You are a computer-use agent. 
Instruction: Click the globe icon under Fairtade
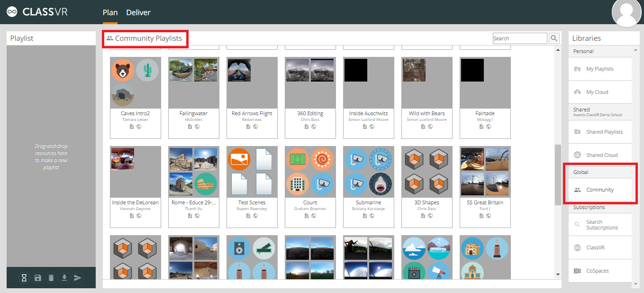coord(489,127)
